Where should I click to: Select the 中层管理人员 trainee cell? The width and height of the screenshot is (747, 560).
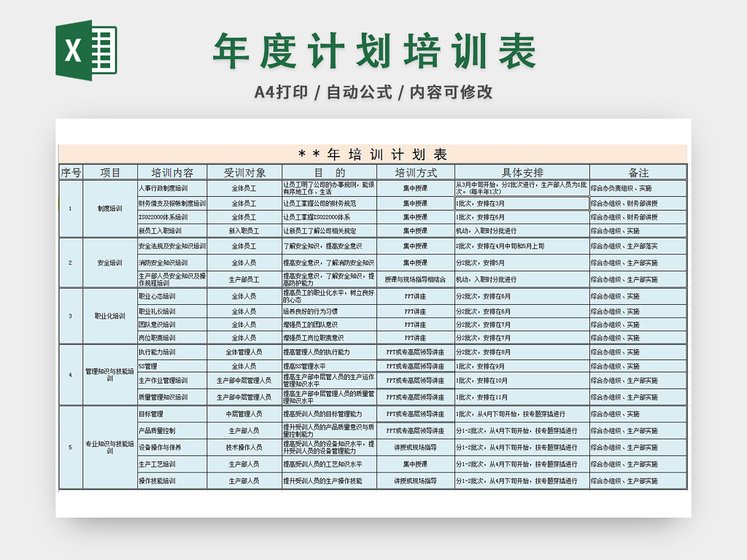point(244,414)
